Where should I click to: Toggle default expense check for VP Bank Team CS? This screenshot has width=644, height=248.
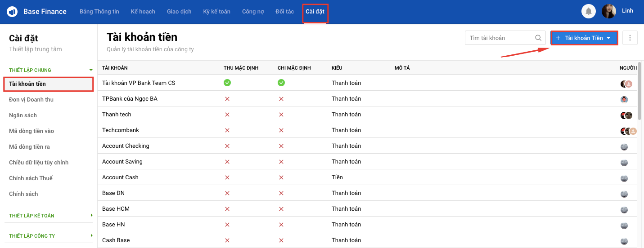pos(281,83)
